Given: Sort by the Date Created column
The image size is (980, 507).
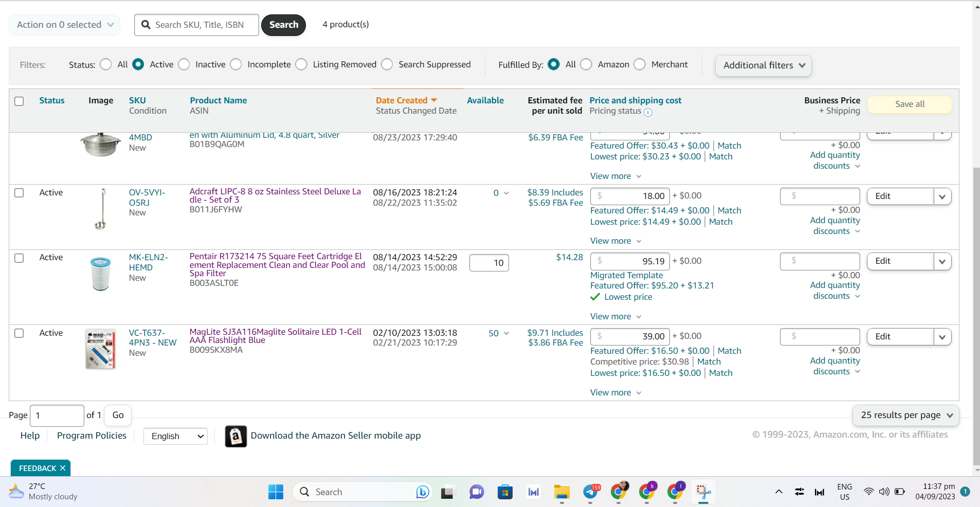Looking at the screenshot, I should [406, 100].
